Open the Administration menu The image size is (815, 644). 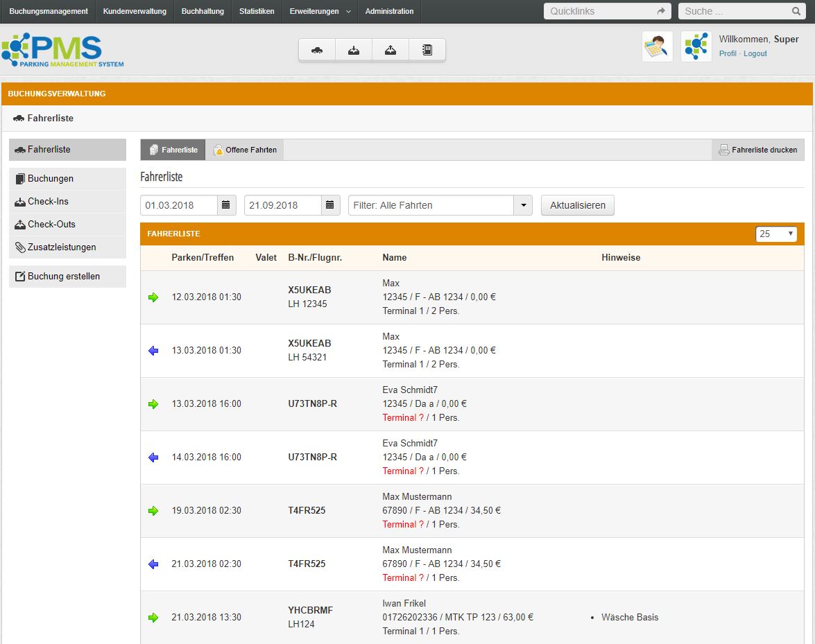389,11
